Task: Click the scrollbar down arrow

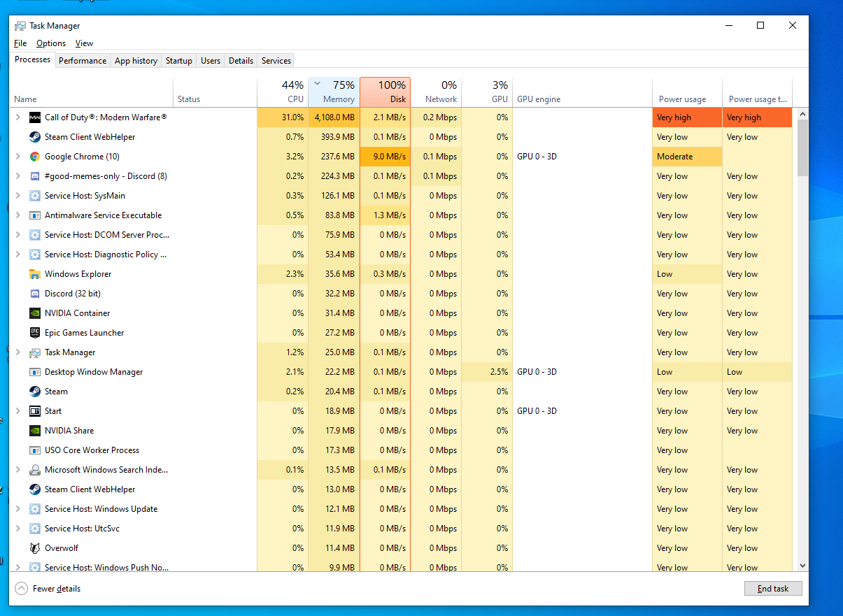Action: click(802, 565)
